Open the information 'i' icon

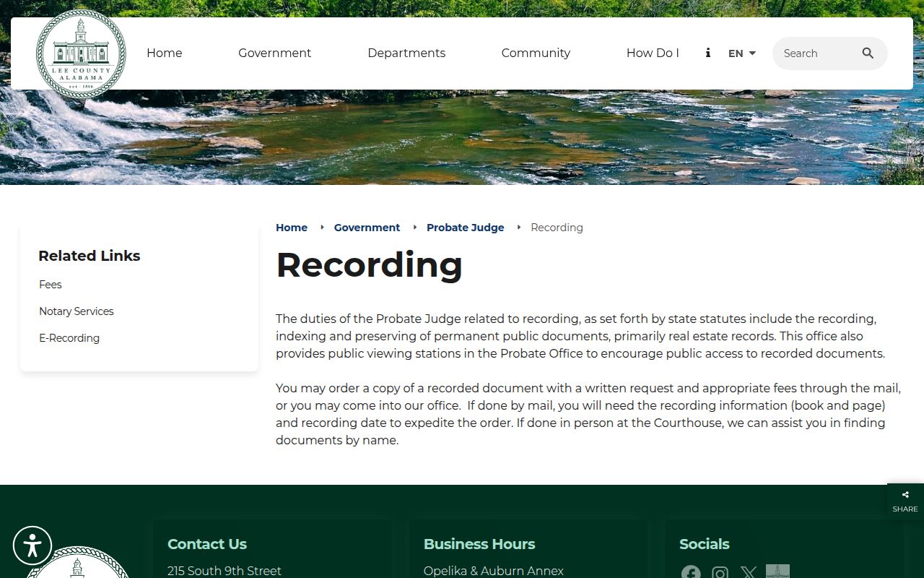(x=708, y=53)
